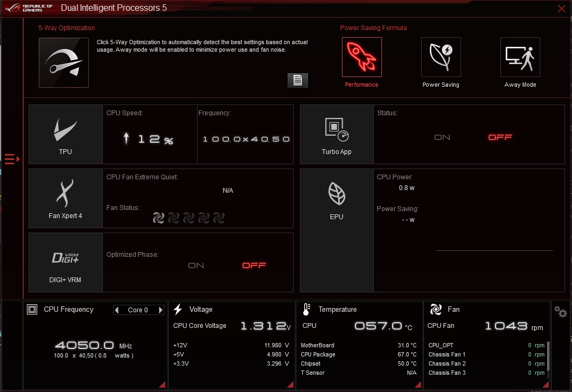This screenshot has height=392, width=572.
Task: Expand the CPU Frequency panel corner triangle
Action: (x=162, y=384)
